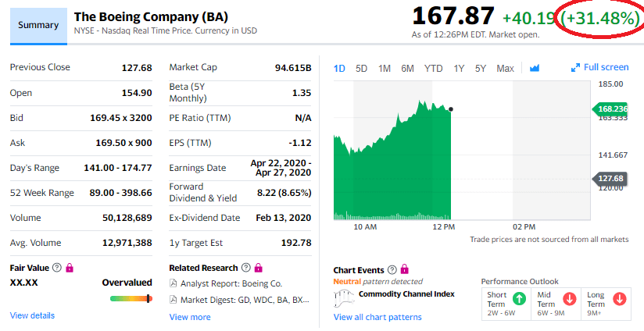Switch chart to 5D range
The image size is (644, 331).
361,69
